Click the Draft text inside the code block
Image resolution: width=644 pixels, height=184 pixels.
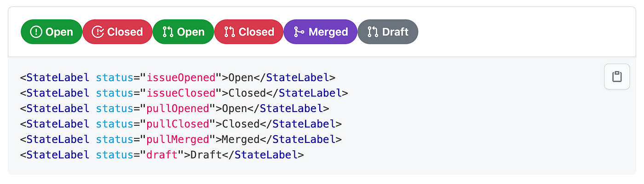tap(206, 155)
